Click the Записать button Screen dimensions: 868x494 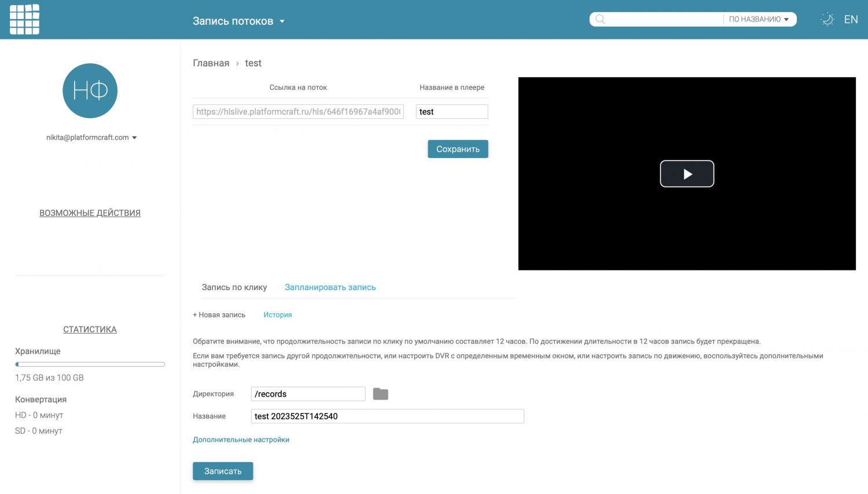223,471
